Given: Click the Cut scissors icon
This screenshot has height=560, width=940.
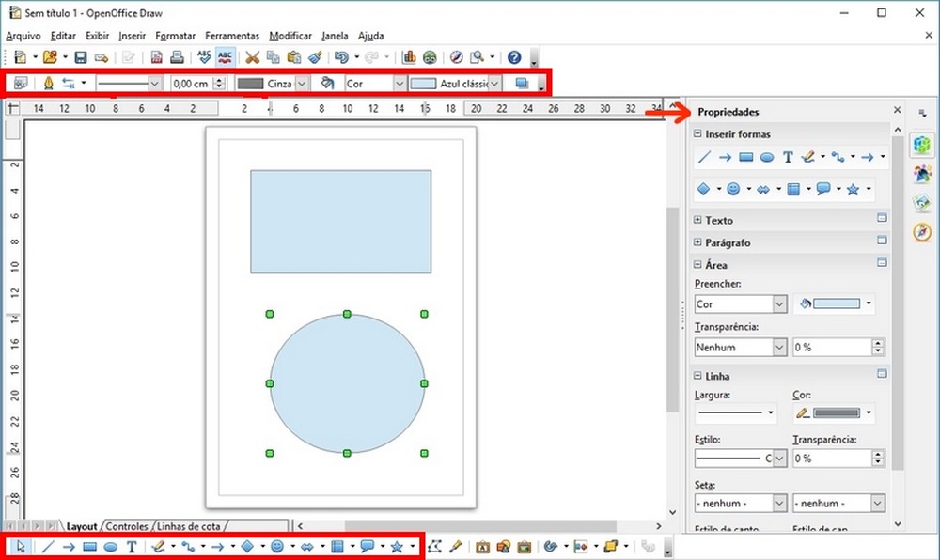Looking at the screenshot, I should point(252,57).
